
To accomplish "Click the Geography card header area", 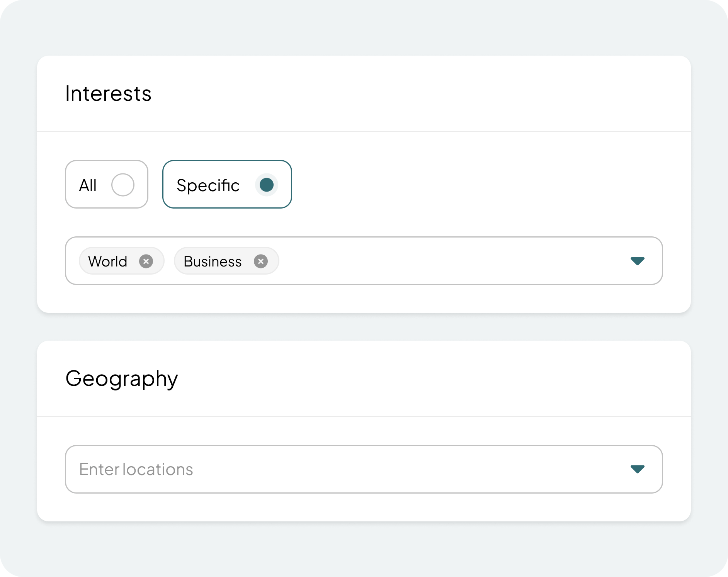I will tap(386, 378).
